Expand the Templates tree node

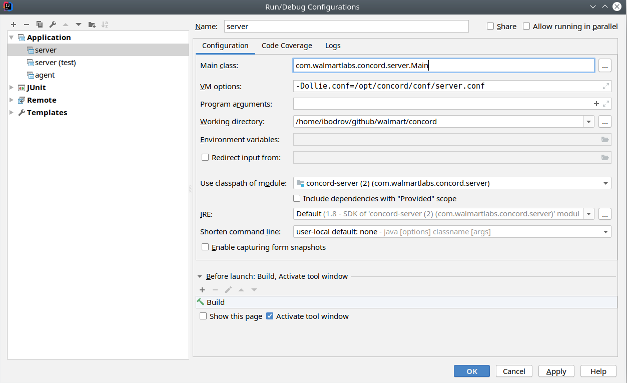(12, 112)
